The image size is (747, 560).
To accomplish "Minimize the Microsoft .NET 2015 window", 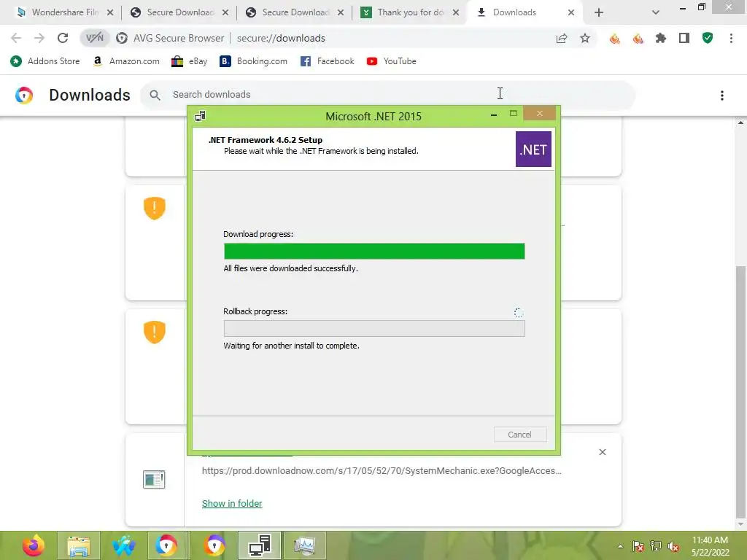I will click(494, 114).
